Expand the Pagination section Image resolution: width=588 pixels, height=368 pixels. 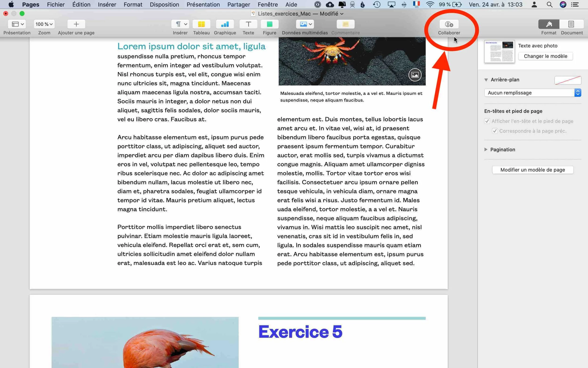pos(486,150)
